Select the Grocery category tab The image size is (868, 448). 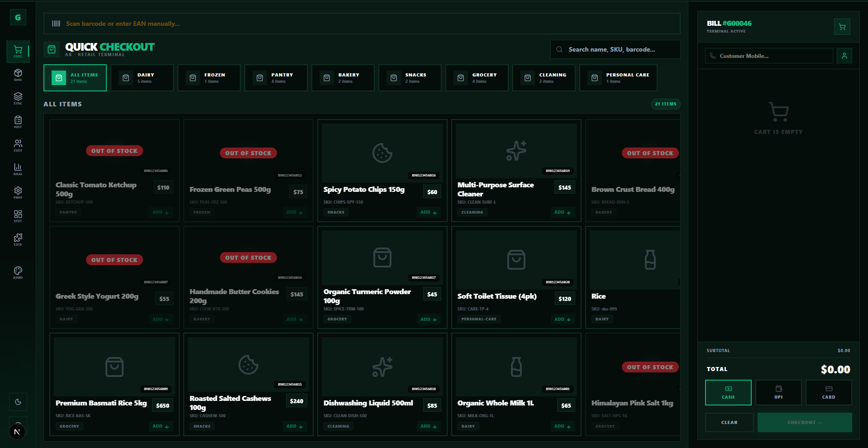point(477,78)
